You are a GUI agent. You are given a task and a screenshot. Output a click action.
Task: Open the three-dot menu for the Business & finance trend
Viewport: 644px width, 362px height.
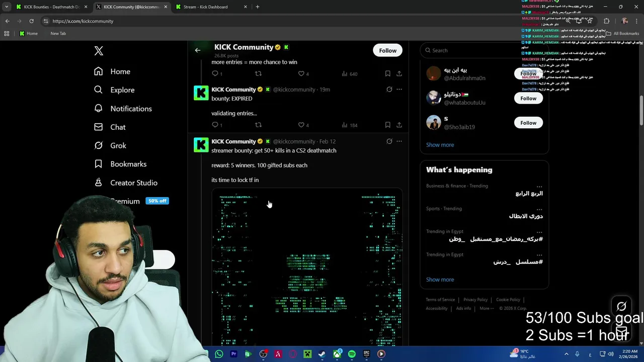[x=539, y=186]
